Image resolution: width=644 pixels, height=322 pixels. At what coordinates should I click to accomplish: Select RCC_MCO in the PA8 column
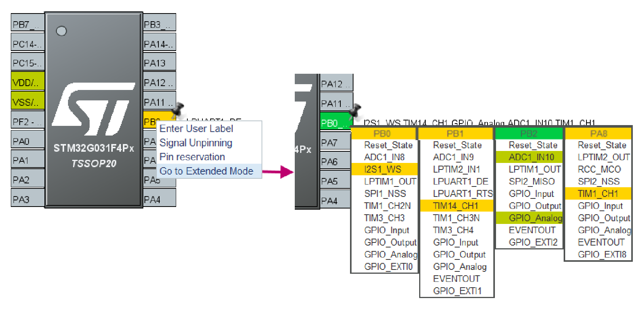599,169
